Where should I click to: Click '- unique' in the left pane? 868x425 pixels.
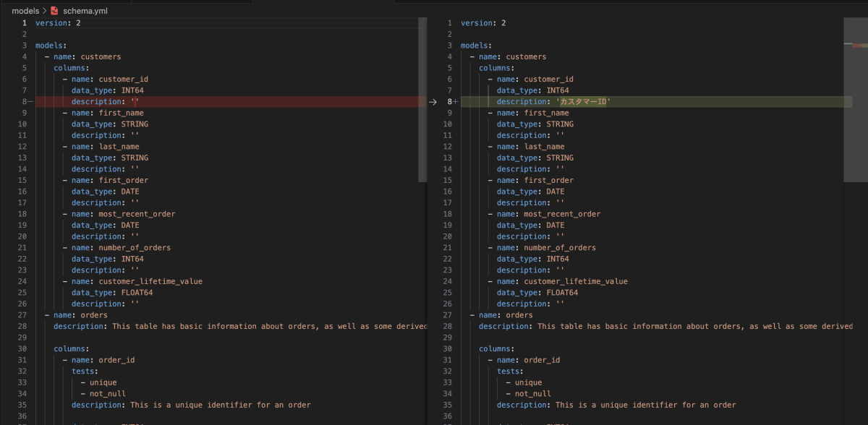click(98, 382)
